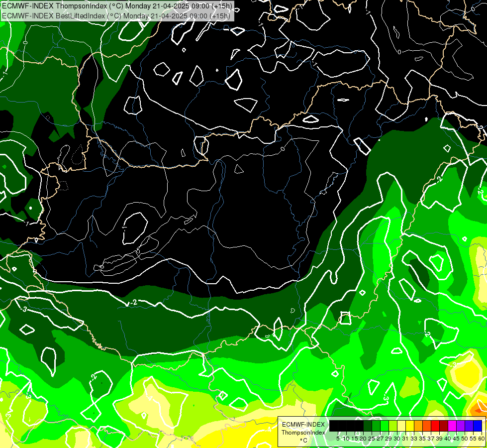Click the dark green 20–25 legend swatch
The height and width of the screenshot is (448, 487).
pyautogui.click(x=368, y=426)
